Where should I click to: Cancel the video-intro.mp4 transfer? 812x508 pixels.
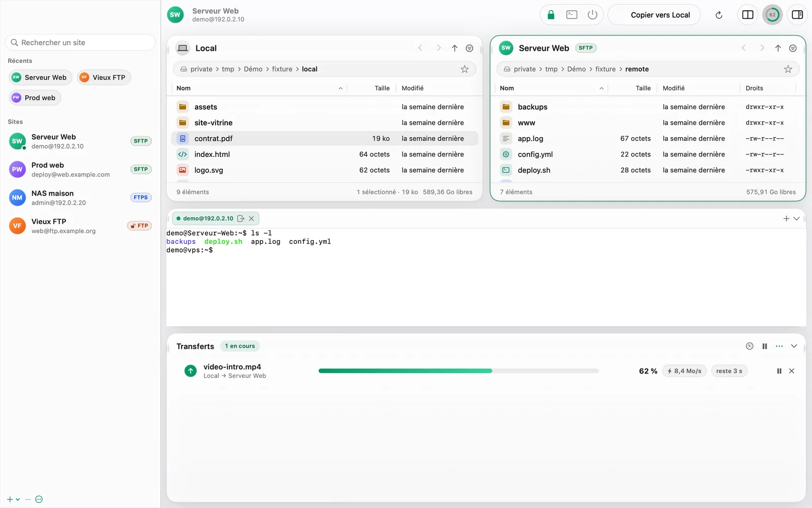(x=792, y=371)
